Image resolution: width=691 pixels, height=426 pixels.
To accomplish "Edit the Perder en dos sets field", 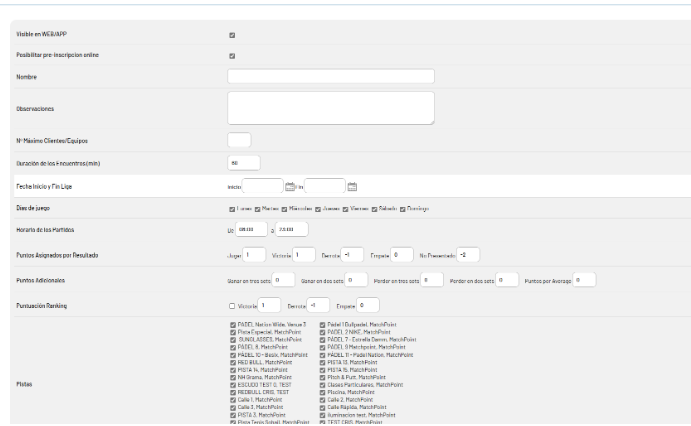I will 507,280.
